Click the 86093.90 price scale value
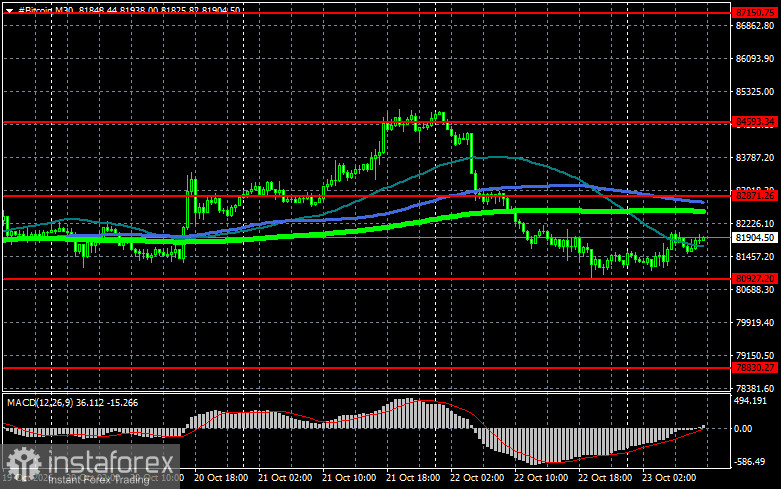 tap(755, 59)
